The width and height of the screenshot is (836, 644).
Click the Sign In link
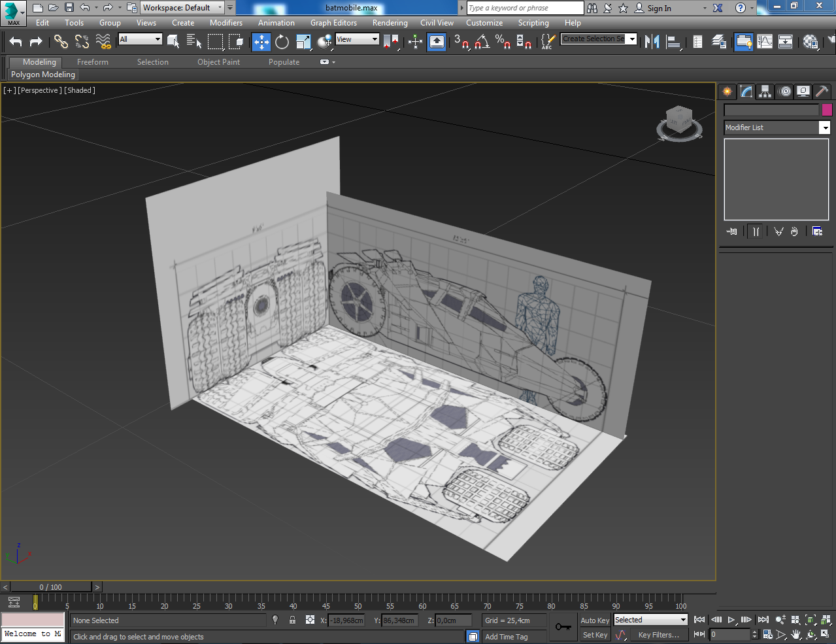tap(660, 8)
